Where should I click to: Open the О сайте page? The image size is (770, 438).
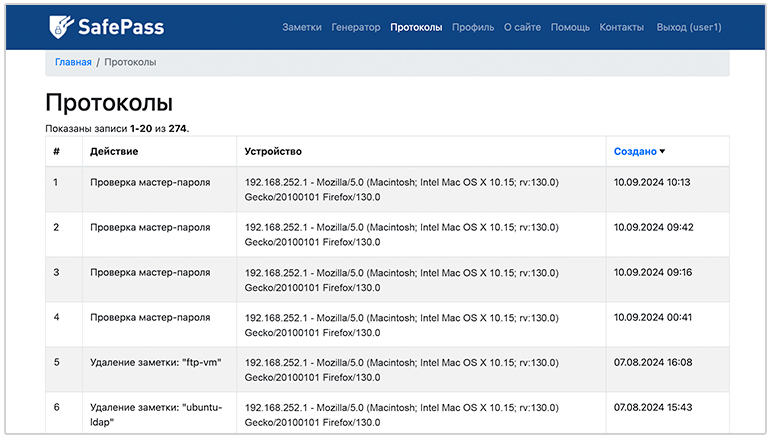point(522,27)
